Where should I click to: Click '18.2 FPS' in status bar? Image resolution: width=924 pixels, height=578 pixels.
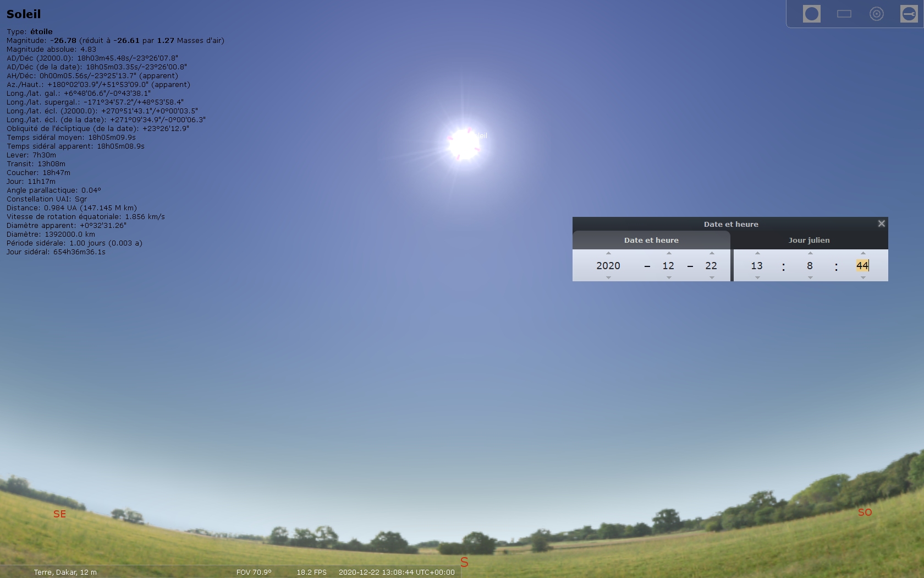pos(312,572)
